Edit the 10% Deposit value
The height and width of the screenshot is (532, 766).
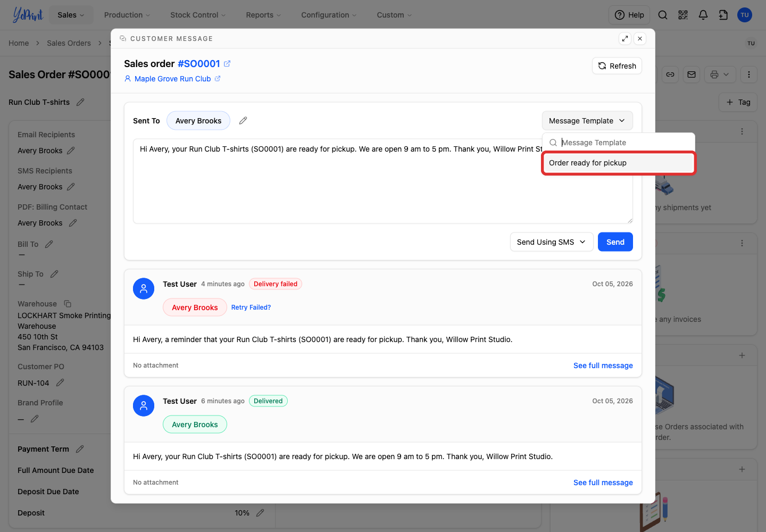[x=260, y=513]
